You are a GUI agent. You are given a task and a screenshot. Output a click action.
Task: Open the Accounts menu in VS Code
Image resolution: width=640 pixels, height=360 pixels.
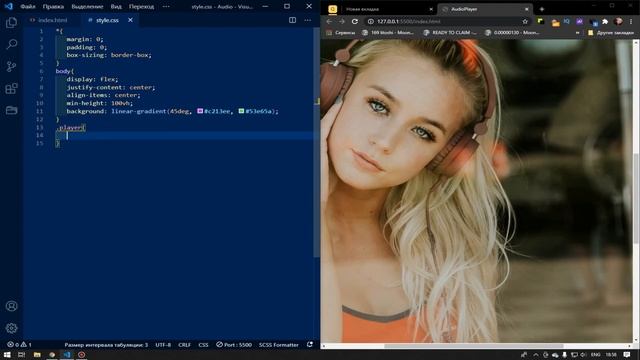(11, 306)
